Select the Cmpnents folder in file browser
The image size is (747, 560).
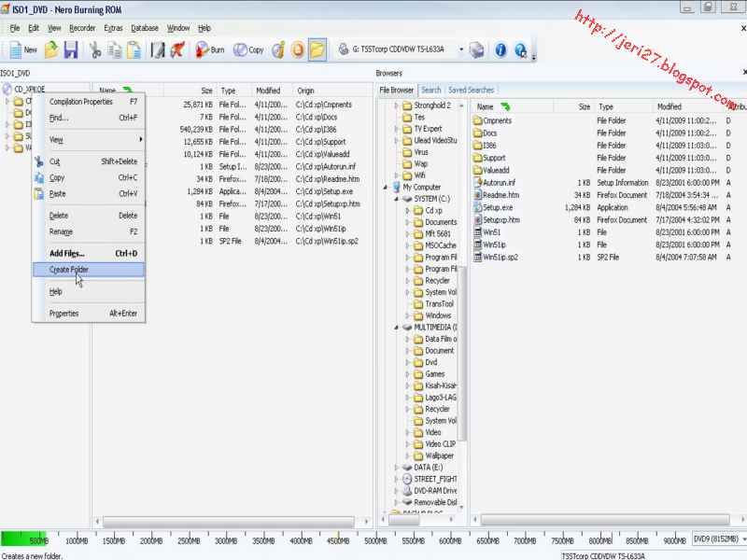(493, 121)
